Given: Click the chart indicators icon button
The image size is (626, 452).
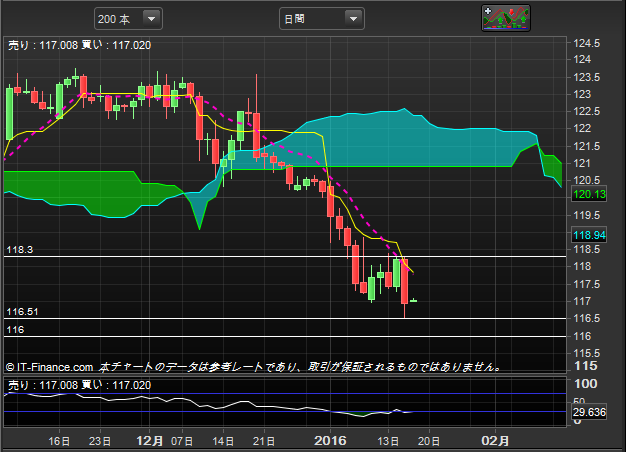Looking at the screenshot, I should coord(506,18).
